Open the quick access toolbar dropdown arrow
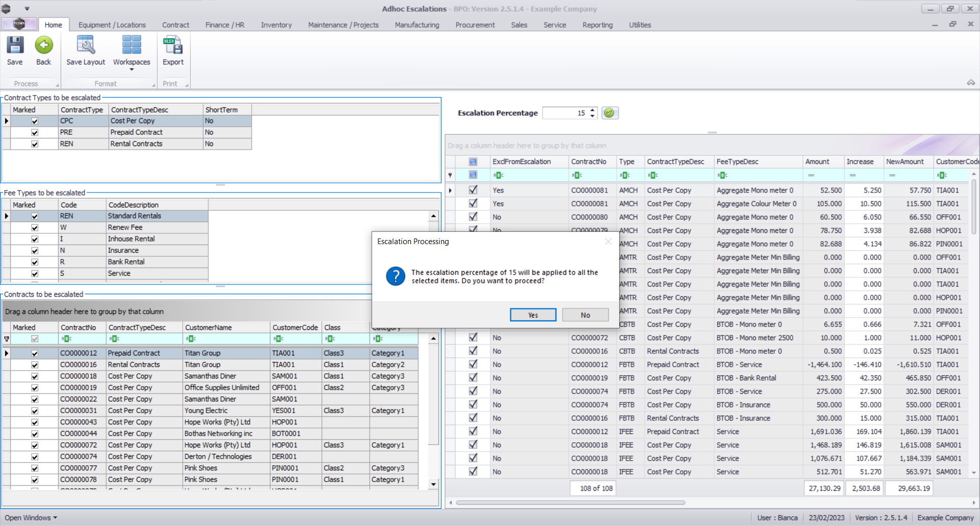Image resolution: width=980 pixels, height=526 pixels. click(x=27, y=9)
